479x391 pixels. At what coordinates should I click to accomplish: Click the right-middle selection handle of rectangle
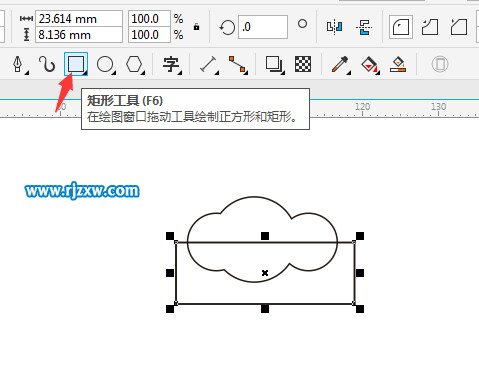360,273
